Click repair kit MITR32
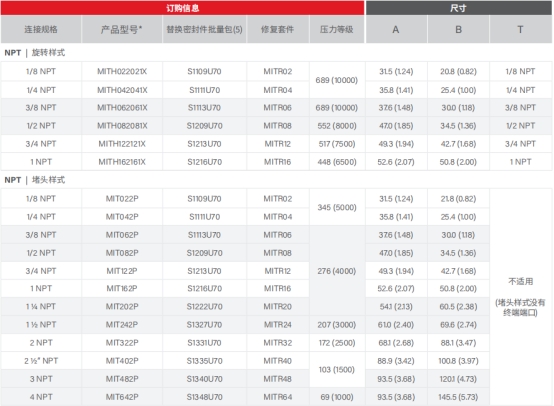Image resolution: width=554 pixels, height=406 pixels. [x=278, y=343]
